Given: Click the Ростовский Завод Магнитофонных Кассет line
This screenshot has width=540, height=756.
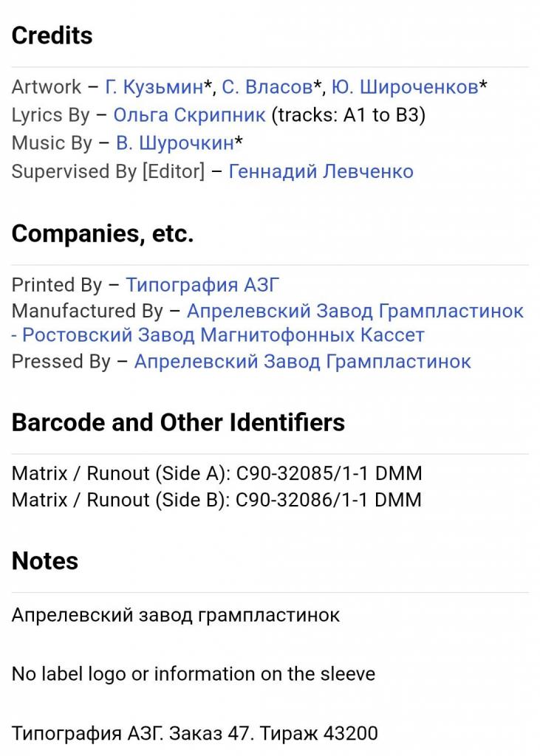Looking at the screenshot, I should pyautogui.click(x=218, y=335).
